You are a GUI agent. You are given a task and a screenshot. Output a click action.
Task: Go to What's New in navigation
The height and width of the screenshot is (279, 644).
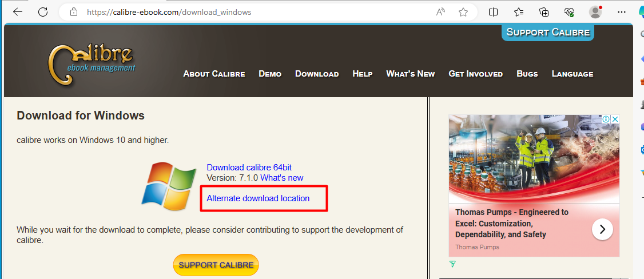[x=410, y=74]
